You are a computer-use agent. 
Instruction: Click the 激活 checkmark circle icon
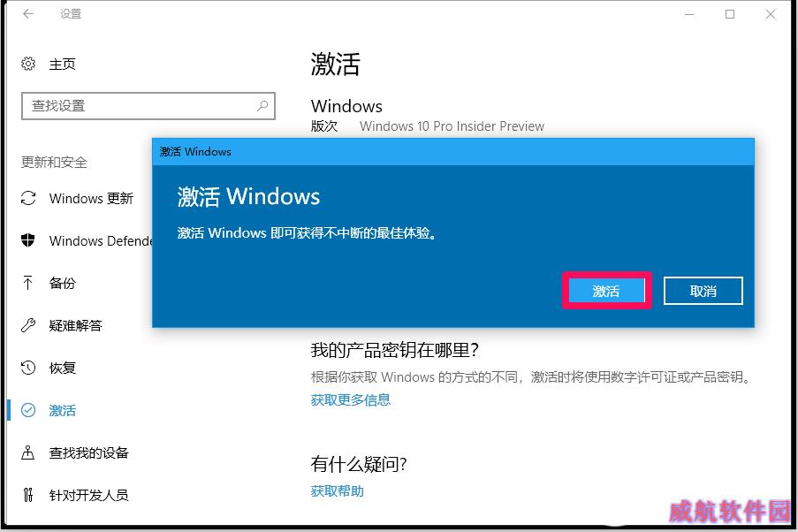pyautogui.click(x=28, y=410)
